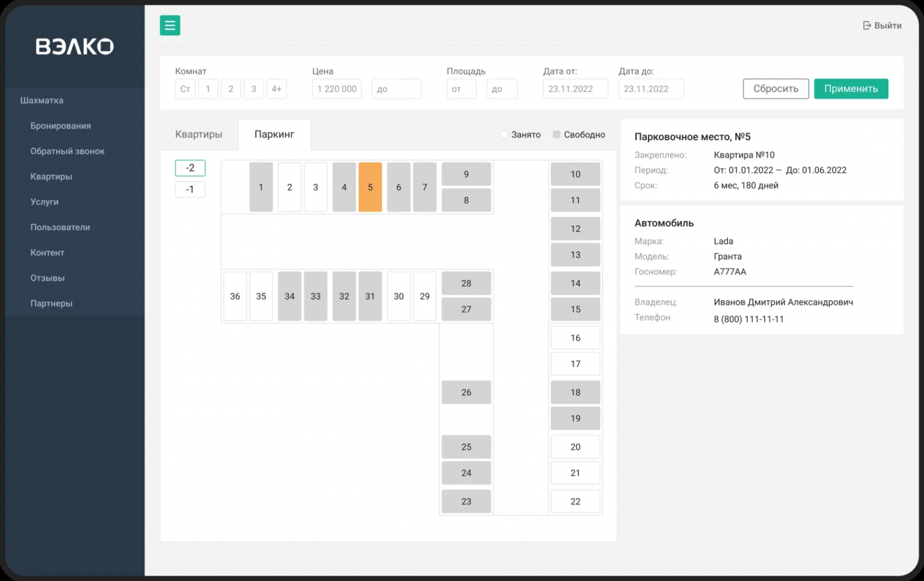Image resolution: width=924 pixels, height=581 pixels.
Task: Toggle the Ст room filter
Action: pos(185,89)
